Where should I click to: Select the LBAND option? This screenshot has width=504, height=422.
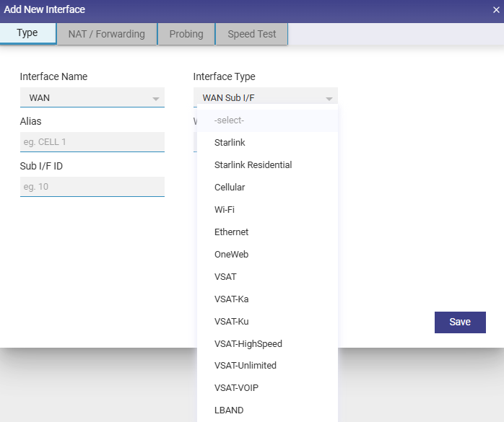[x=229, y=410]
